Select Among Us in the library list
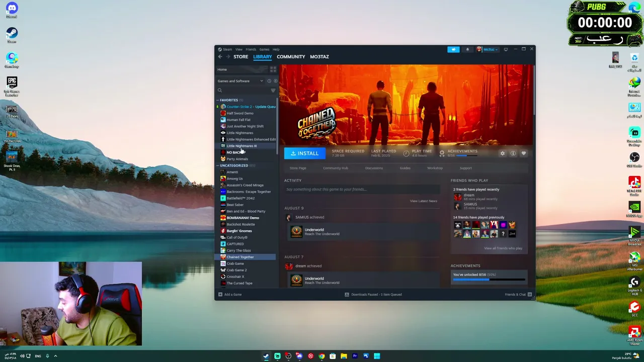 (248, 178)
